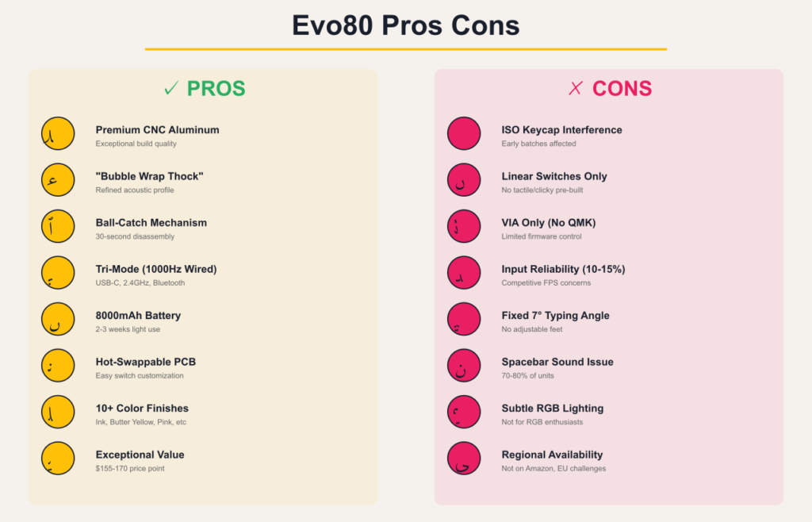Select the Exceptional Value yellow icon

tap(58, 459)
